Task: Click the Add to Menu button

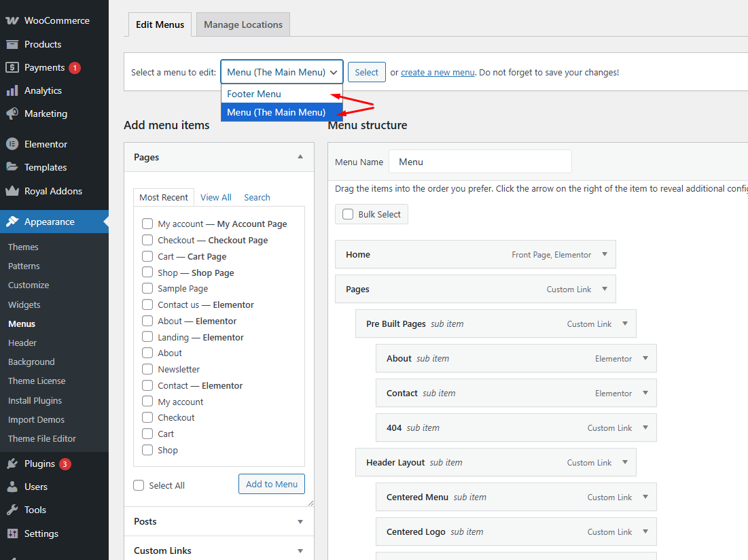Action: click(x=272, y=484)
